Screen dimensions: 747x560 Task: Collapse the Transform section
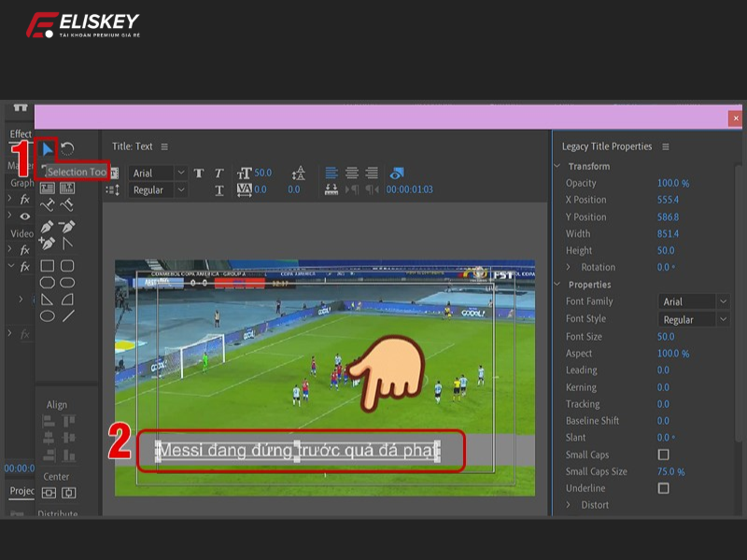pyautogui.click(x=557, y=166)
